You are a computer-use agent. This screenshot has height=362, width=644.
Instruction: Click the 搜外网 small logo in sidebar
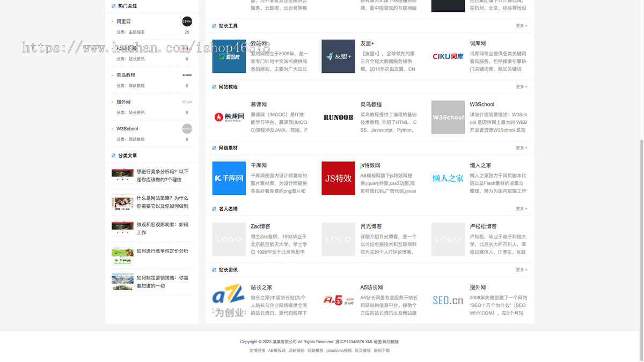(187, 102)
